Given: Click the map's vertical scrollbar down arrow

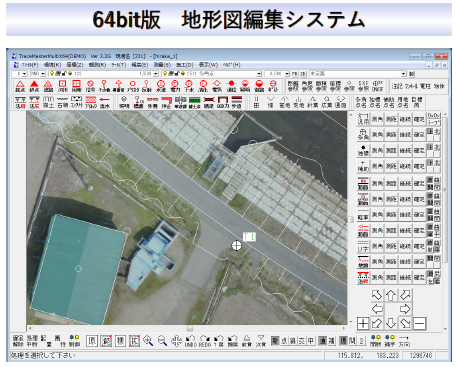Looking at the screenshot, I should click(351, 322).
